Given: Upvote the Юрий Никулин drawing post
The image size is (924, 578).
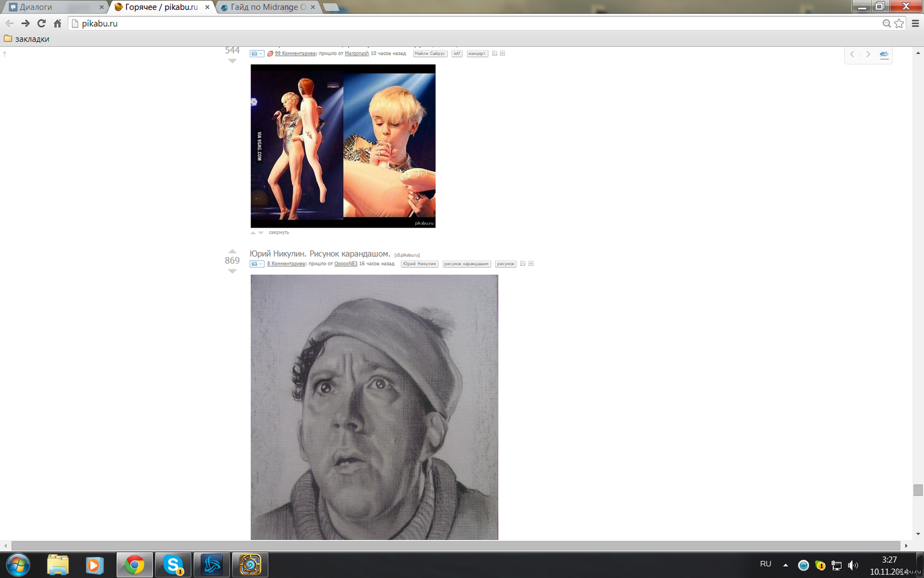Looking at the screenshot, I should [232, 251].
